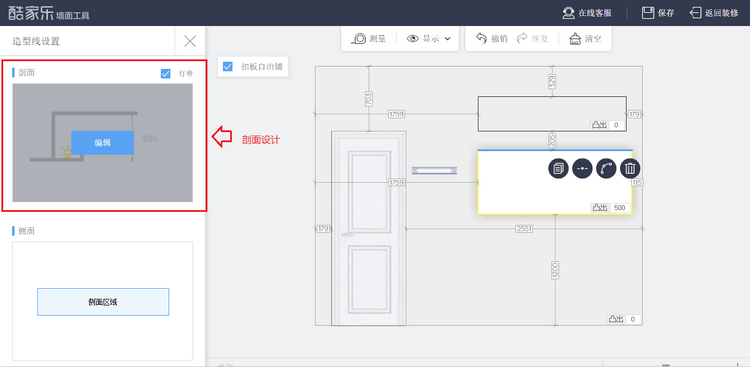This screenshot has width=750, height=367.
Task: Select the upper outlined rectangle shape
Action: [552, 113]
